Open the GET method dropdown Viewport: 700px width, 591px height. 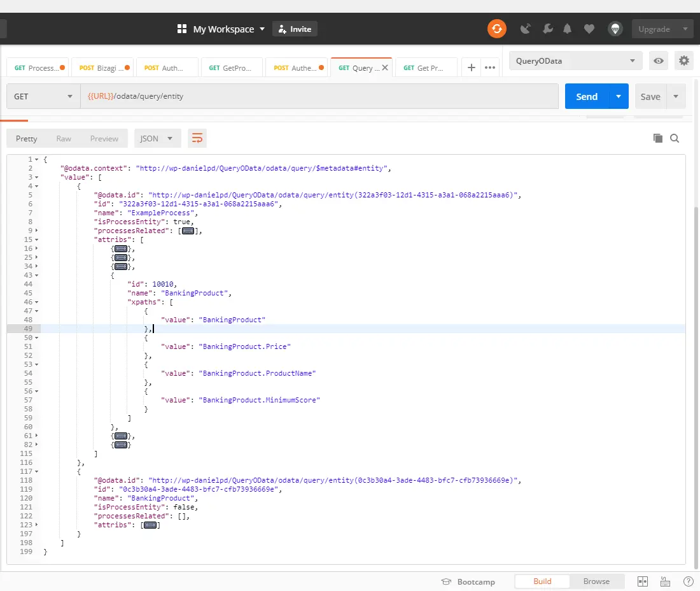(43, 97)
